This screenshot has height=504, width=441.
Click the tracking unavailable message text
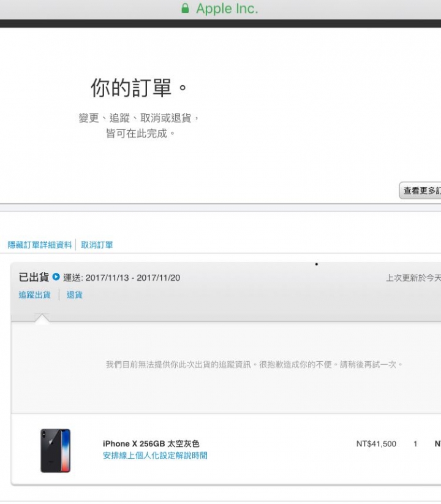(x=254, y=364)
